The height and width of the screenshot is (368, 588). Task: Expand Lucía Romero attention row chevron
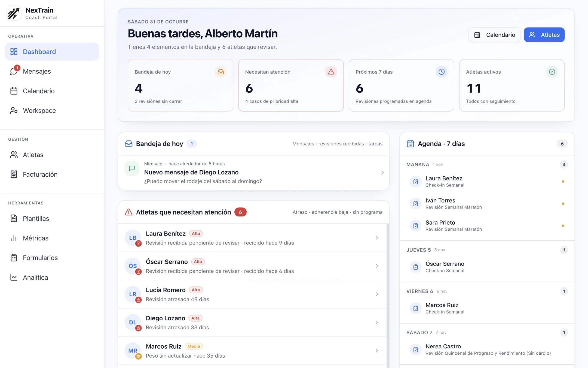(x=377, y=294)
